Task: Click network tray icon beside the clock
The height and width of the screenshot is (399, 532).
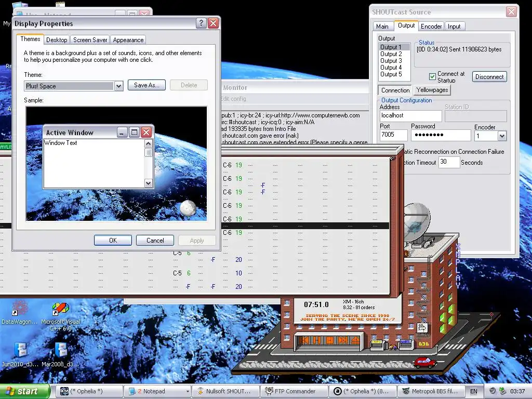Action: coord(503,391)
